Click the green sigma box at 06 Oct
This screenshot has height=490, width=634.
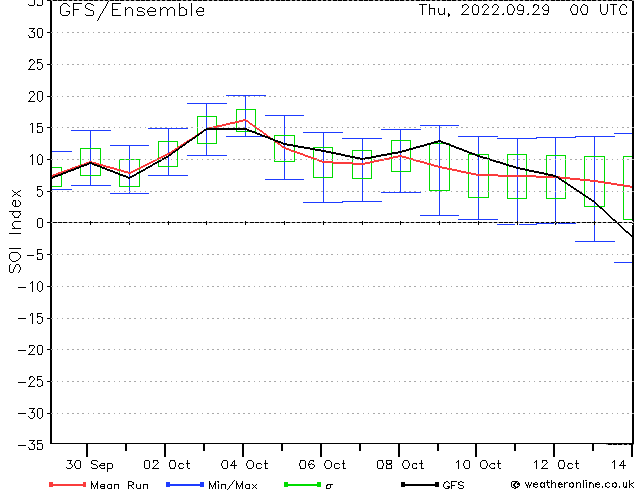point(323,162)
